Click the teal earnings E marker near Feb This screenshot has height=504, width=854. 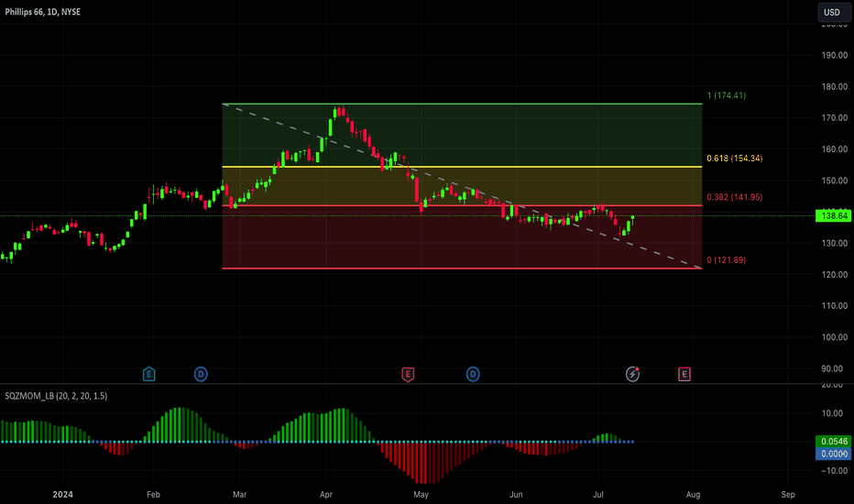(x=148, y=374)
